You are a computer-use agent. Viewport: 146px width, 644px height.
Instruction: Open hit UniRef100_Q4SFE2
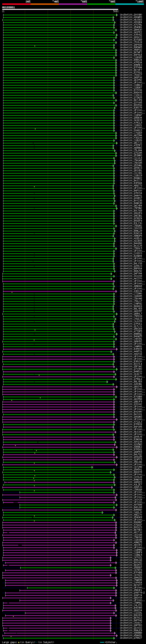pos(131,32)
